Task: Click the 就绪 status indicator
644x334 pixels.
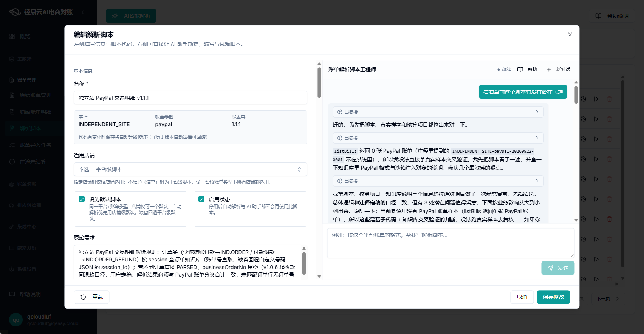Action: (504, 70)
